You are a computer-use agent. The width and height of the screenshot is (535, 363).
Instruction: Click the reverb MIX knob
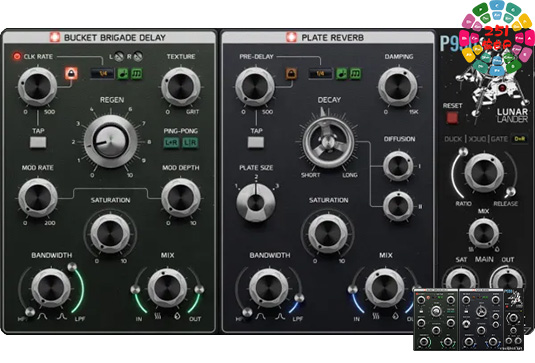(385, 288)
